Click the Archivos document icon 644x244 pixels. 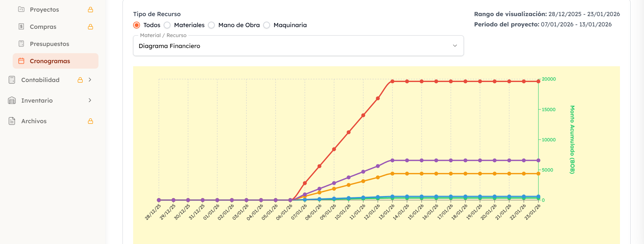point(12,121)
